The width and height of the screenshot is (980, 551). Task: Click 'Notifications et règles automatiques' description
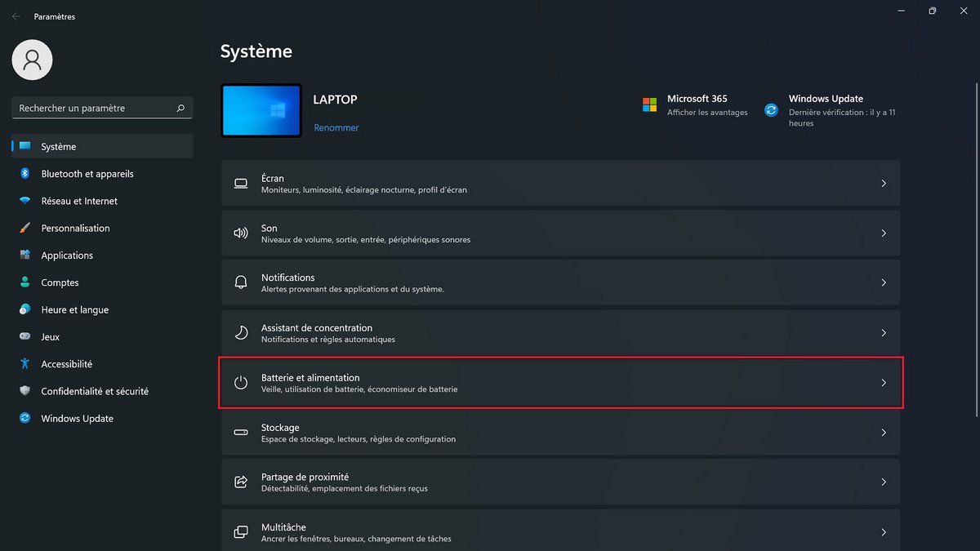pos(328,340)
